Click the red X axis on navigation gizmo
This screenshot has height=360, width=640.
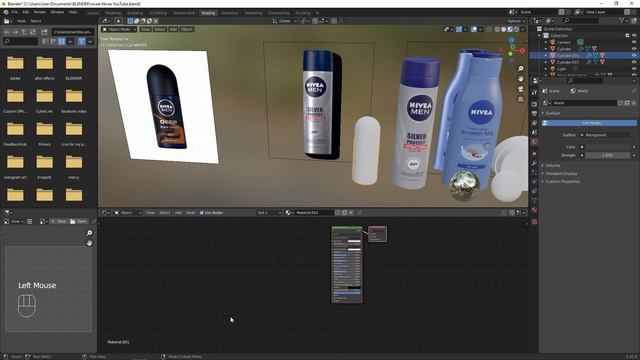coord(522,51)
